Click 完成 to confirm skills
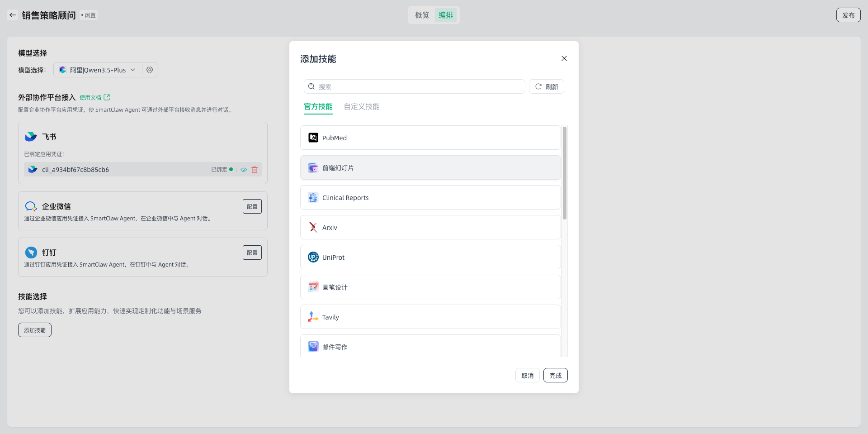The width and height of the screenshot is (868, 434). click(555, 375)
